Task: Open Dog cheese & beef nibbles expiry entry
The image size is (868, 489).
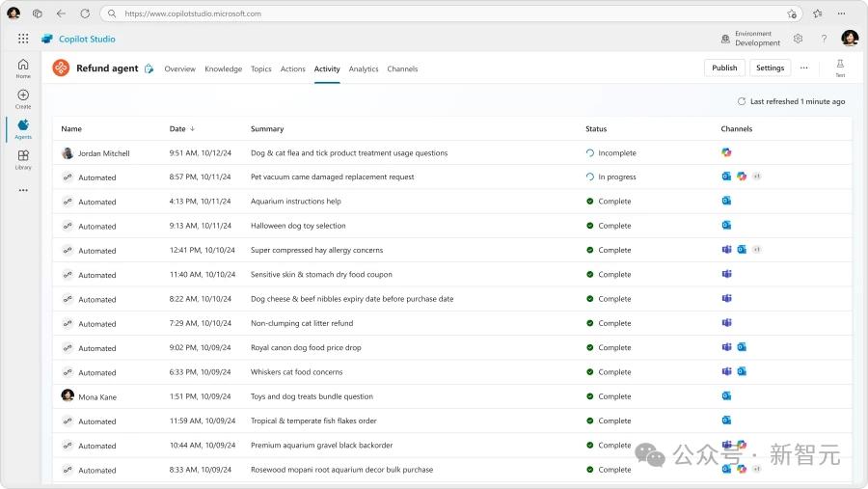Action: click(x=352, y=298)
